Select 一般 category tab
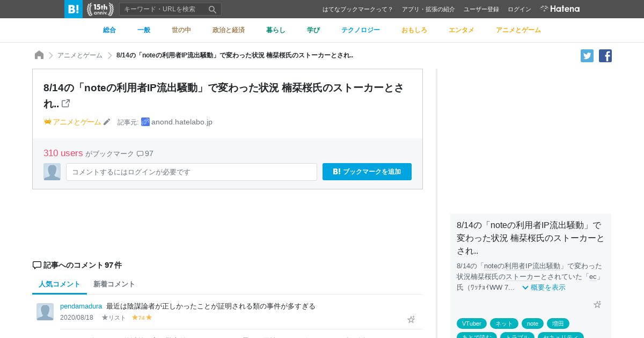This screenshot has width=644, height=338. coord(144,30)
